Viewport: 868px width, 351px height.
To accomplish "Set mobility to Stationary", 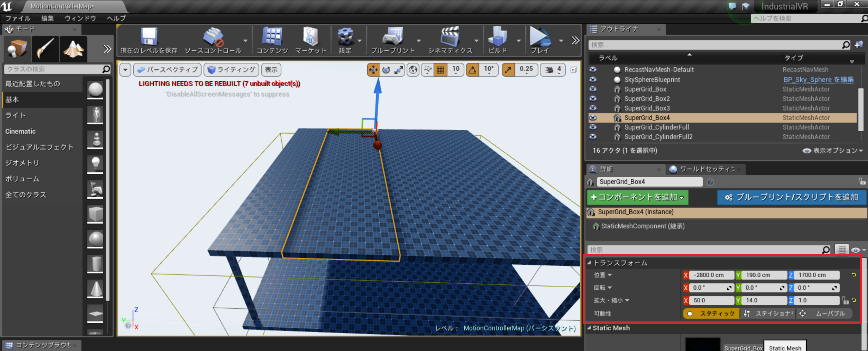I will [x=768, y=313].
